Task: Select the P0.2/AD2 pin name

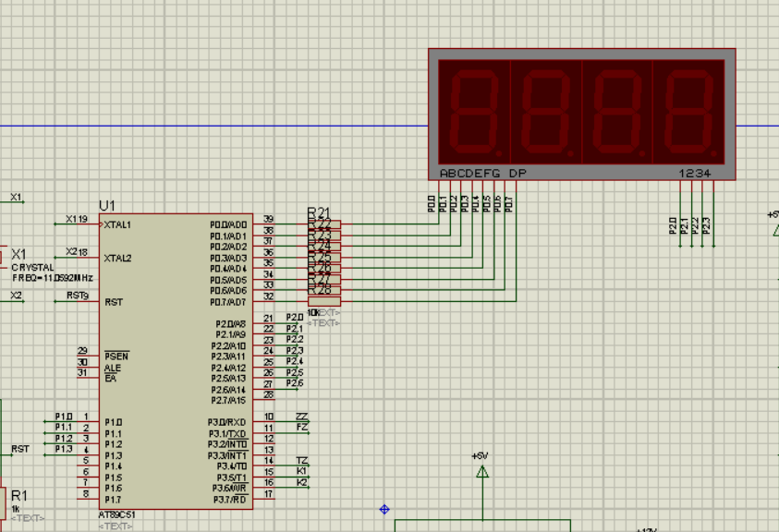Action: click(x=228, y=247)
